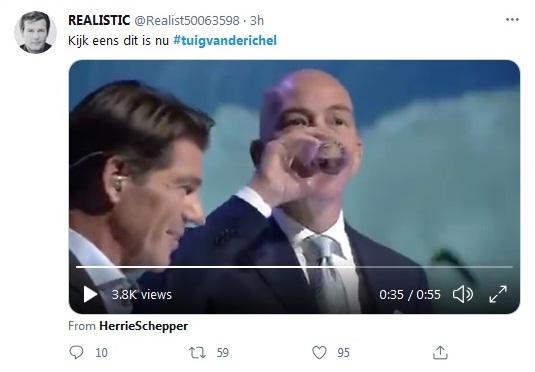
Task: Open the #tuigvanderichel hashtag link
Action: click(225, 40)
